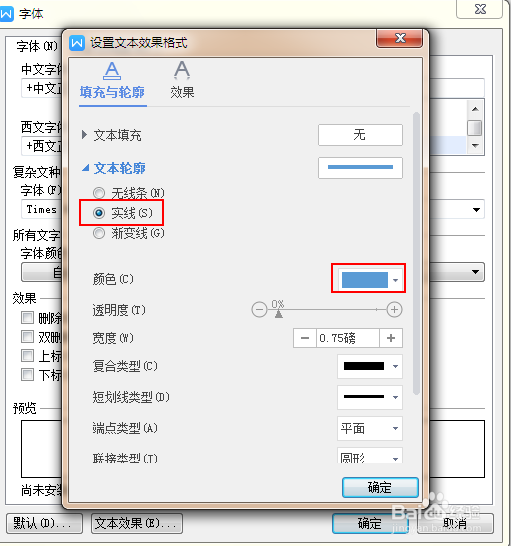The width and height of the screenshot is (511, 546).
Task: Open the outline color swatch picker
Action: click(x=369, y=280)
